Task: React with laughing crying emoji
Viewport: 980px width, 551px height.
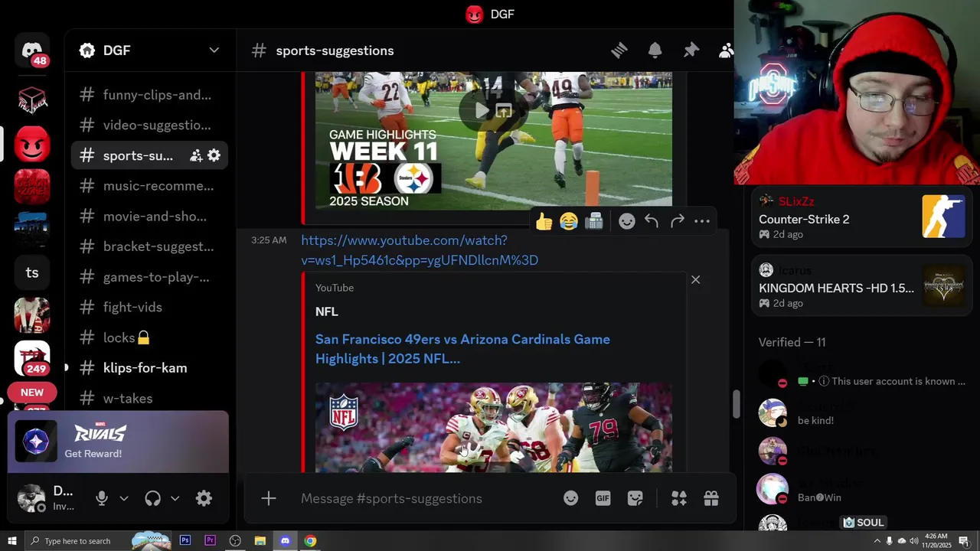Action: tap(569, 221)
